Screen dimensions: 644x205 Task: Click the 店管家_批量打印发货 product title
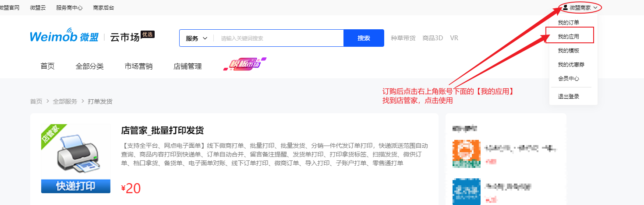[163, 130]
